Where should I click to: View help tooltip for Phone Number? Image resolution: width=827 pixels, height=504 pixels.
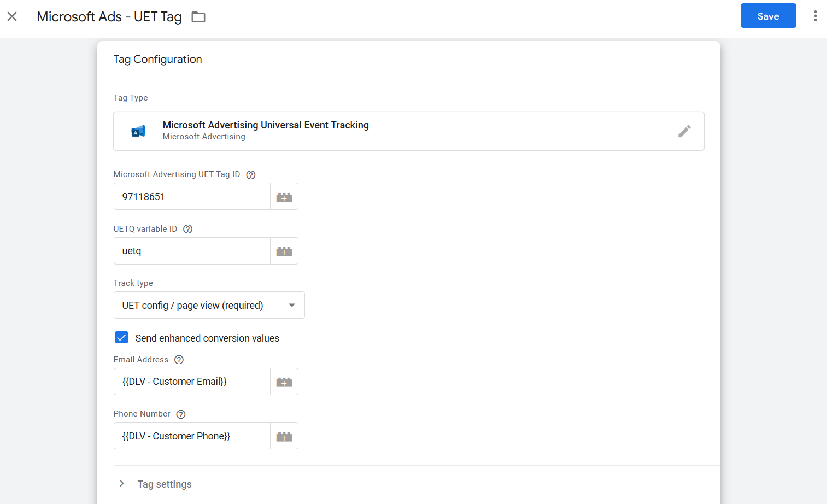(181, 414)
